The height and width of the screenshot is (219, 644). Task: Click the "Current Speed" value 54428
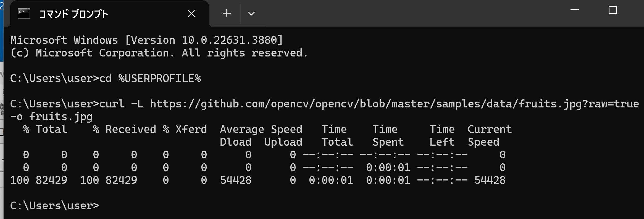tap(490, 180)
